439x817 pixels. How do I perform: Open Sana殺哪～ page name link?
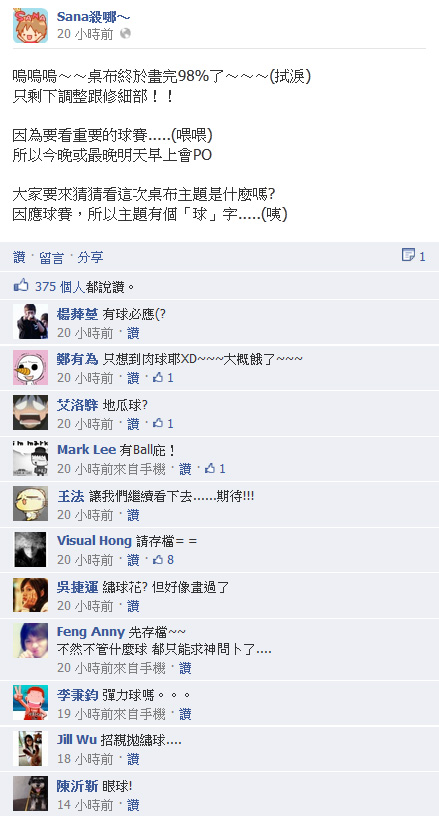pos(94,17)
